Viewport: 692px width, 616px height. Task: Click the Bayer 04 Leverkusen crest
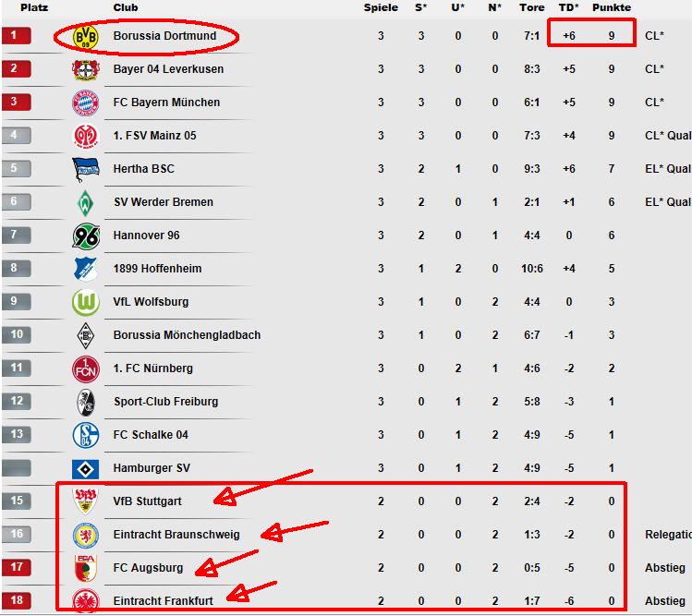tap(86, 69)
